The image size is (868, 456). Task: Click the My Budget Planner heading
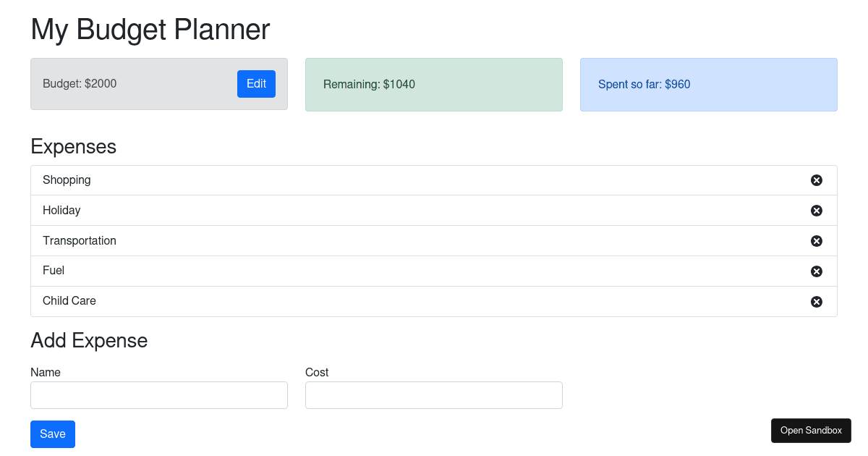[150, 30]
